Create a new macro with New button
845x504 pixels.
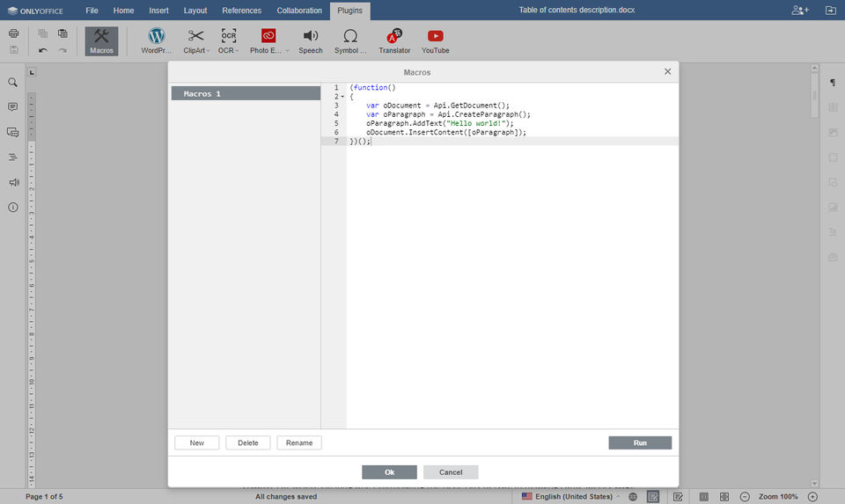point(196,442)
